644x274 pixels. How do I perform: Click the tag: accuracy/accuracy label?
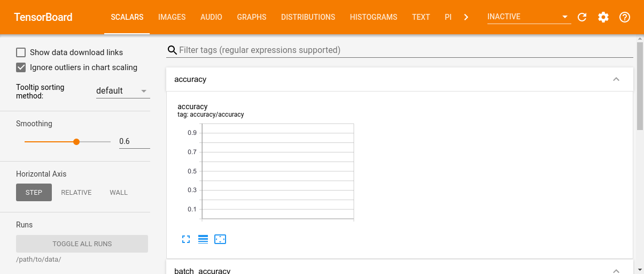(211, 115)
